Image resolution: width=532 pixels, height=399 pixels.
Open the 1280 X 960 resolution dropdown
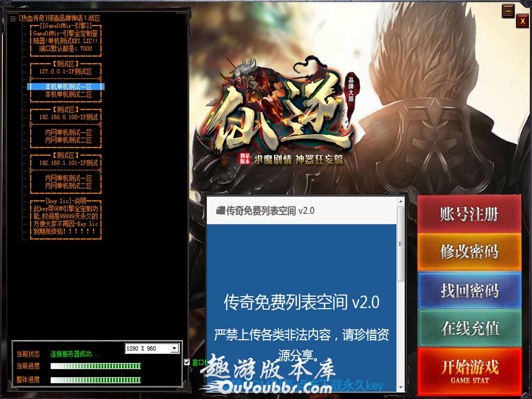[175, 348]
